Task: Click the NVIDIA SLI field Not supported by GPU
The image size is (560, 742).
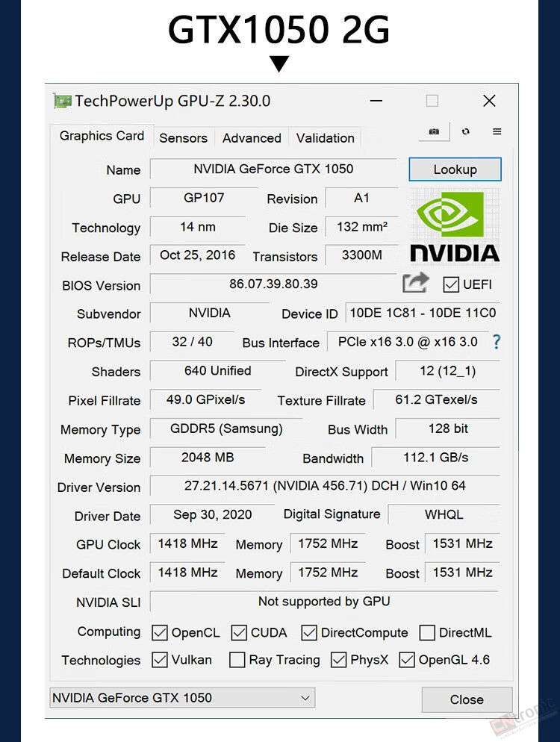Action: [324, 601]
